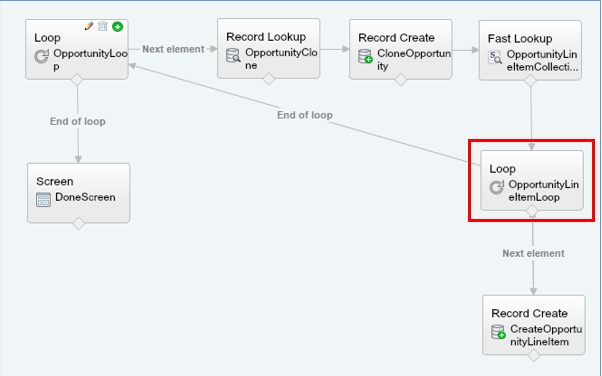Screen dimensions: 602x376
Task: Click the record lookup icon beside OpportunityClone
Action: pyautogui.click(x=233, y=56)
